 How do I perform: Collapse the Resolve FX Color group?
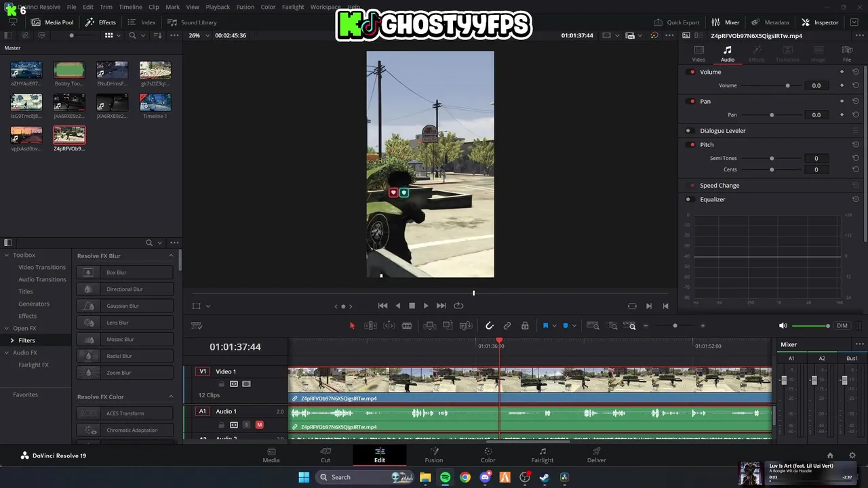pyautogui.click(x=171, y=396)
